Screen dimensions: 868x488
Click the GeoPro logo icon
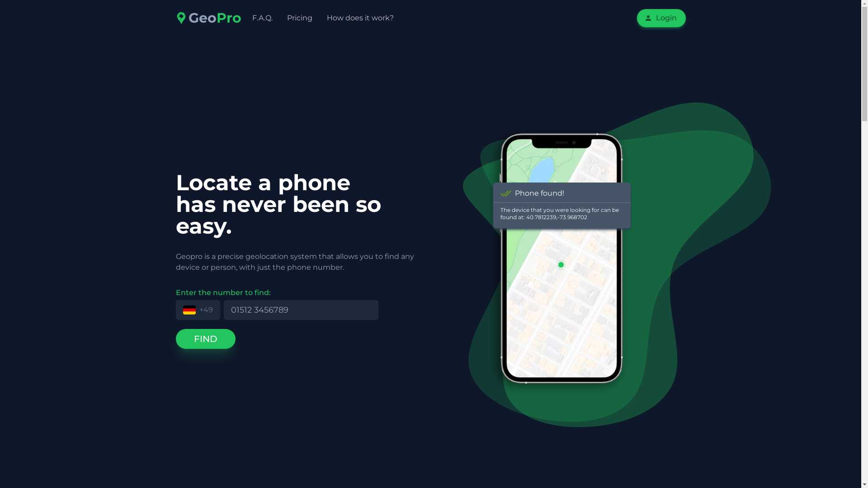(181, 17)
